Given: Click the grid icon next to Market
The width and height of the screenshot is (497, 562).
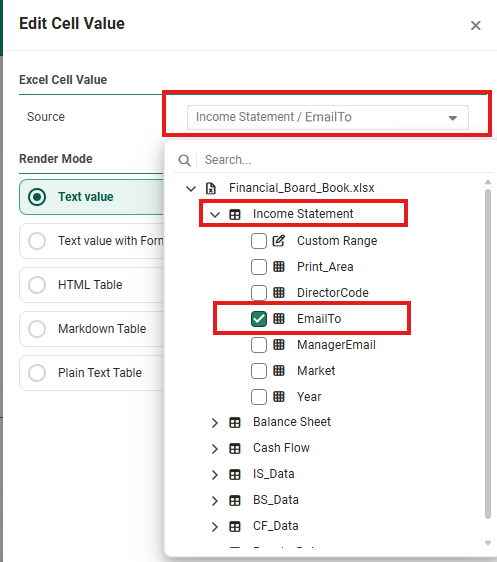Looking at the screenshot, I should (279, 371).
